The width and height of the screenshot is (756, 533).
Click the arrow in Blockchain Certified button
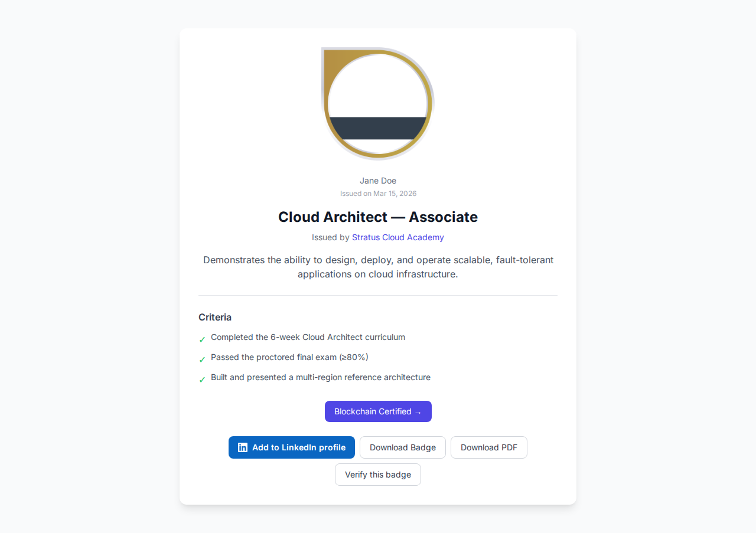click(418, 412)
